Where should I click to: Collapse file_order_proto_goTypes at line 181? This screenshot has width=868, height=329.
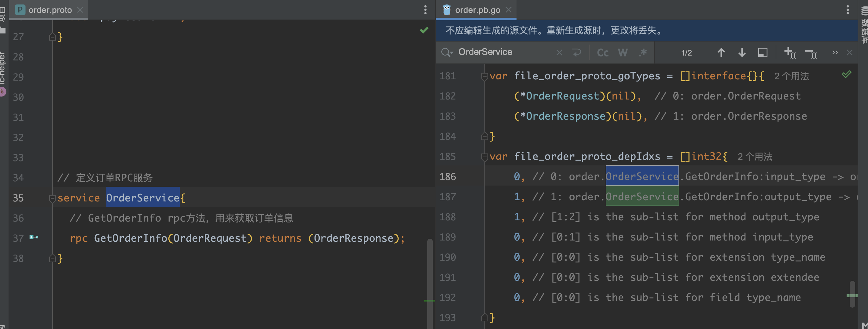pyautogui.click(x=484, y=77)
